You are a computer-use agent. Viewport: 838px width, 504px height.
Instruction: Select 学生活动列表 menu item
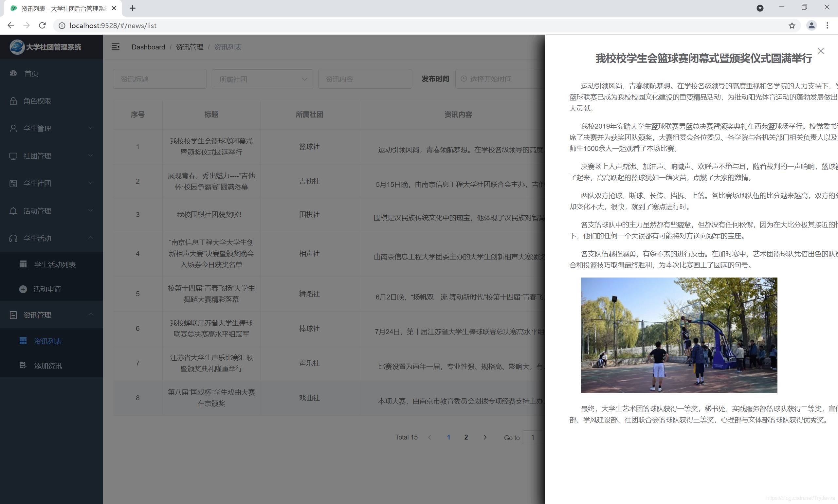pos(54,264)
